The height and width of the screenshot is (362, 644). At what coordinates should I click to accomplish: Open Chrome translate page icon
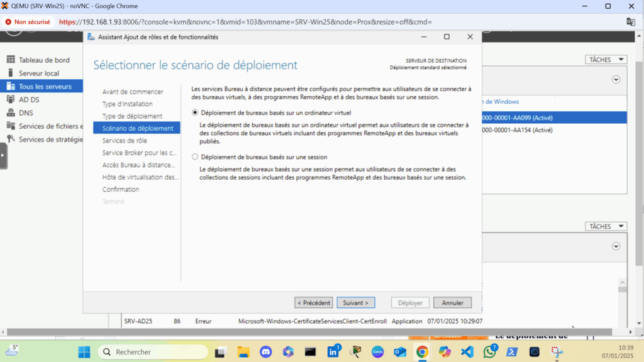pyautogui.click(x=630, y=22)
